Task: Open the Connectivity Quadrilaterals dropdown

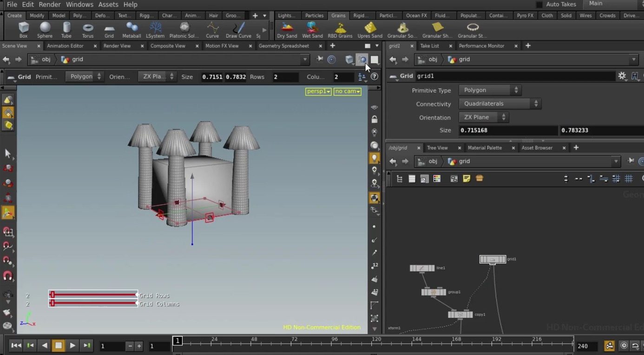Action: click(x=499, y=104)
